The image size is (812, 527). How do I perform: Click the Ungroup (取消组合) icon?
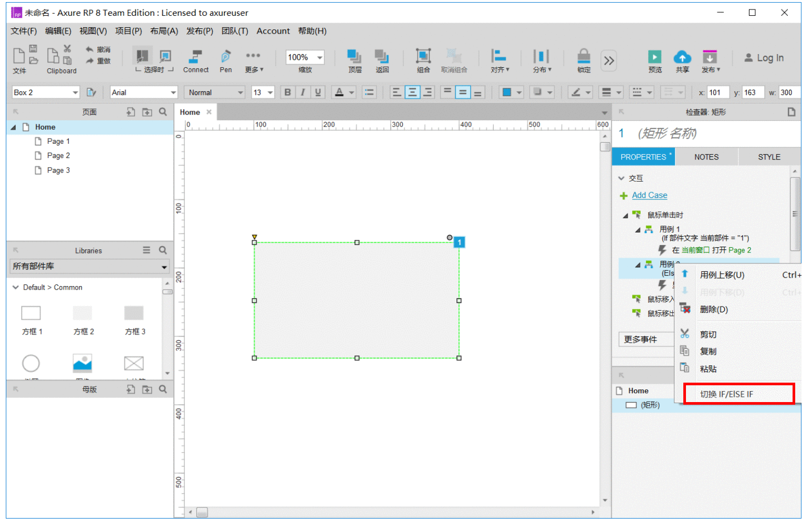(454, 56)
